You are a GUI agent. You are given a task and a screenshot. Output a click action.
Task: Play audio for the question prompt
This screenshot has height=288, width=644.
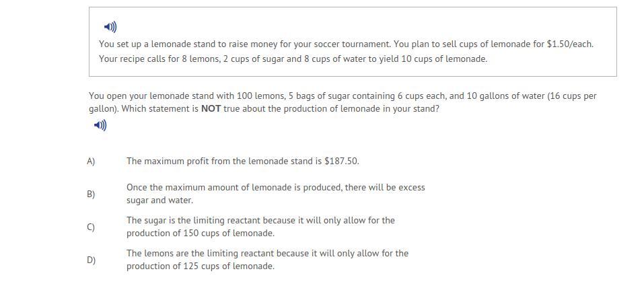[100, 125]
